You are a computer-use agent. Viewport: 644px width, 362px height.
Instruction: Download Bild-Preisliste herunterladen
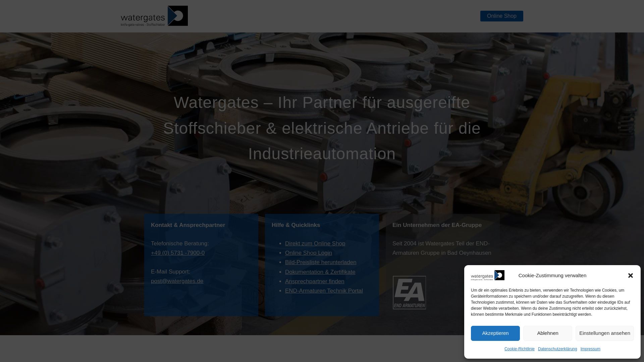pos(321,262)
